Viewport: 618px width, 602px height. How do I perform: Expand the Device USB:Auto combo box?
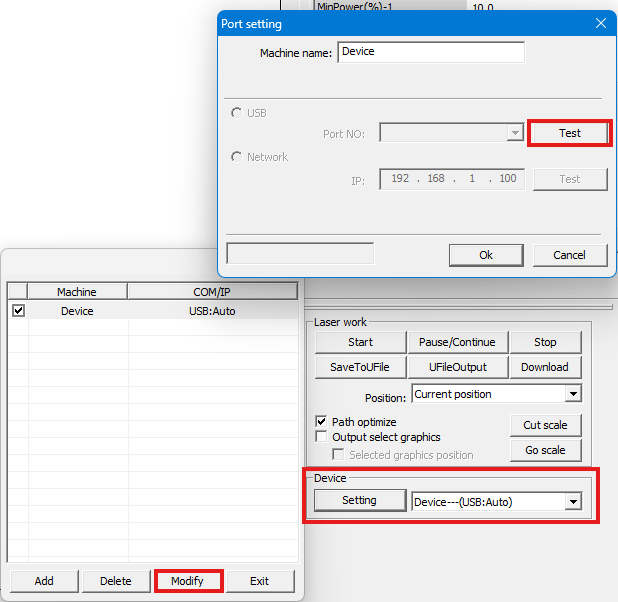(x=572, y=501)
